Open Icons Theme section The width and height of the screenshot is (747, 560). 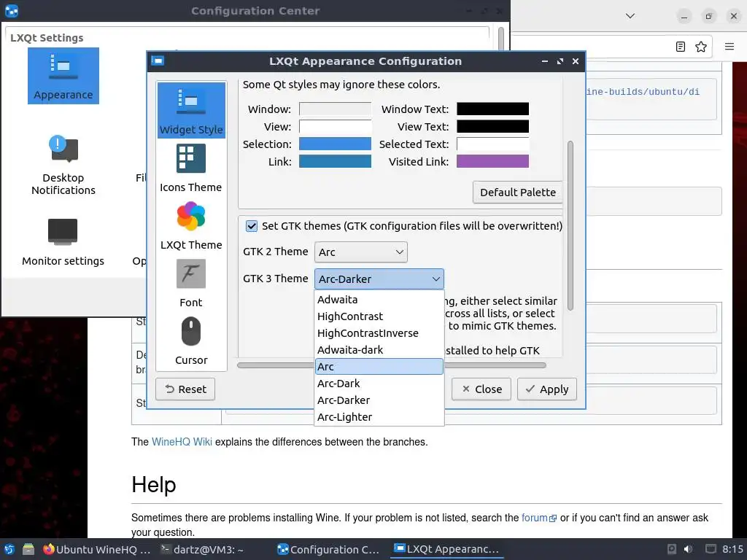point(191,168)
